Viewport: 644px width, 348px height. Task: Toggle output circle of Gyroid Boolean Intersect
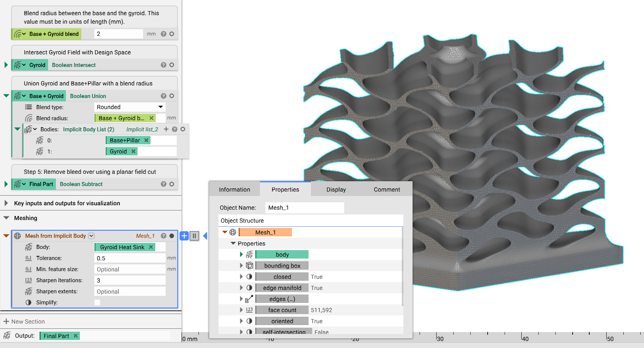point(172,65)
